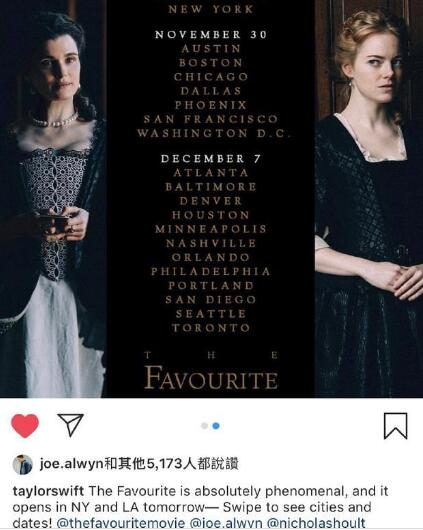Image resolution: width=423 pixels, height=530 pixels.
Task: Share the post via paper plane icon
Action: click(x=70, y=425)
